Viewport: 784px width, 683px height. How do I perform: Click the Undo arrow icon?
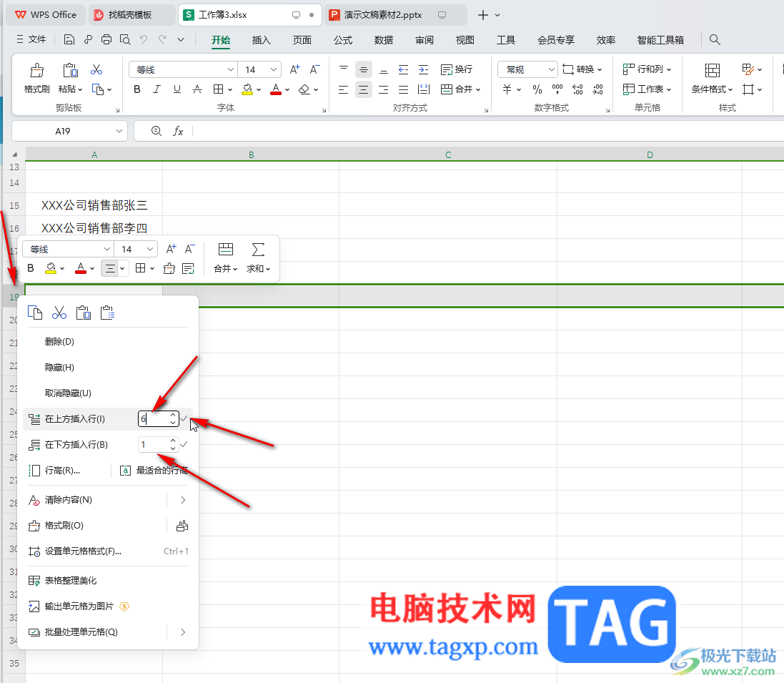(144, 39)
